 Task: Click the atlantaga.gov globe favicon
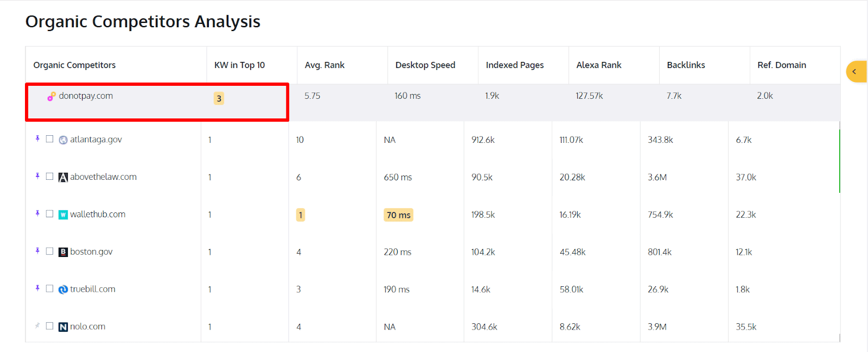[63, 140]
